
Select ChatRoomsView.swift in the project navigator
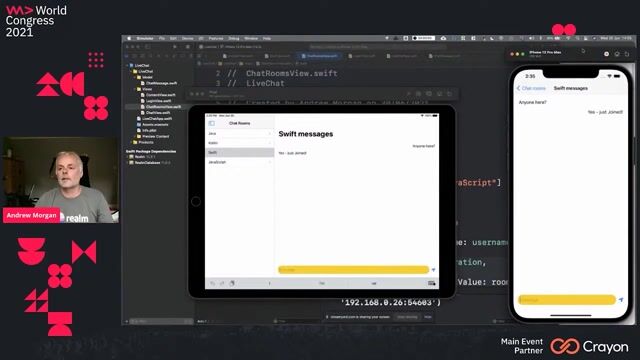point(161,107)
